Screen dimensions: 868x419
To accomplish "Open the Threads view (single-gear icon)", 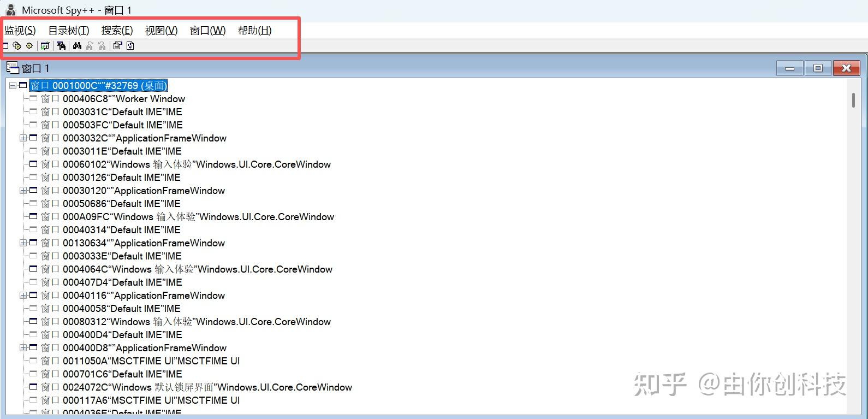I will [29, 46].
